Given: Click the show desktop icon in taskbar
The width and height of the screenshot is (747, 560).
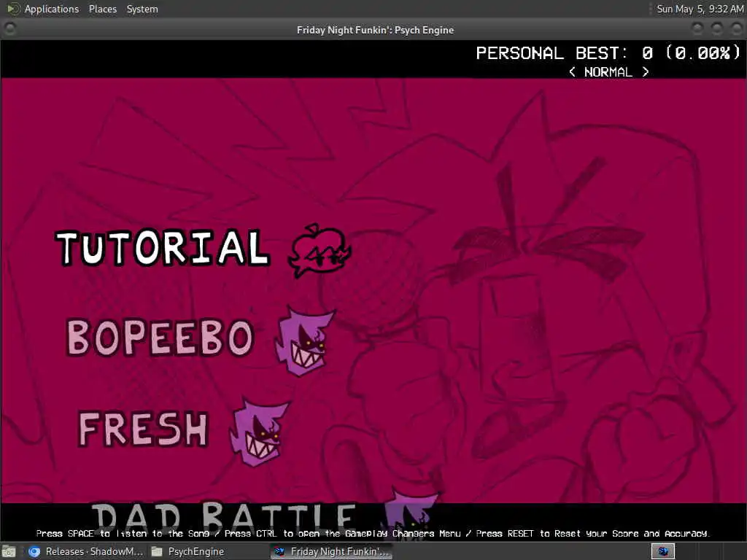Looking at the screenshot, I should [x=9, y=551].
